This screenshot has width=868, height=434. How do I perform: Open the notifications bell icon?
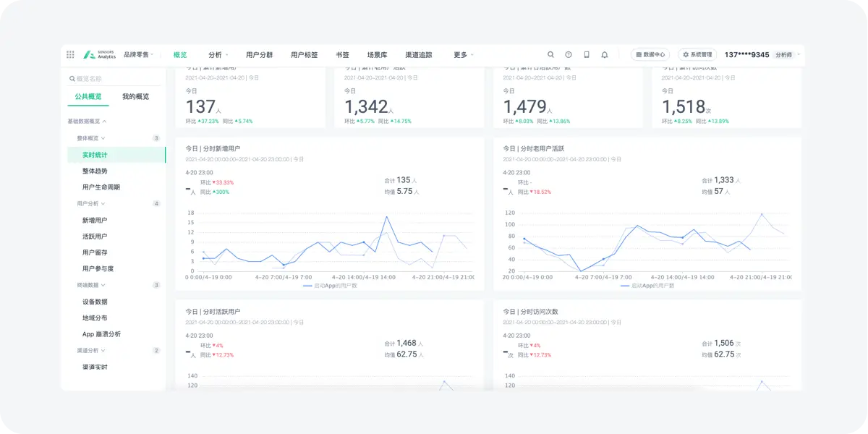(605, 54)
